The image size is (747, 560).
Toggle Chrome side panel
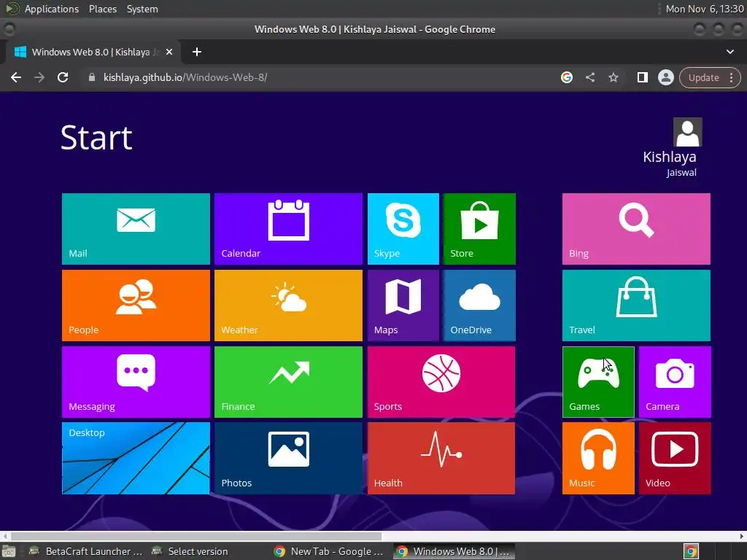(642, 77)
